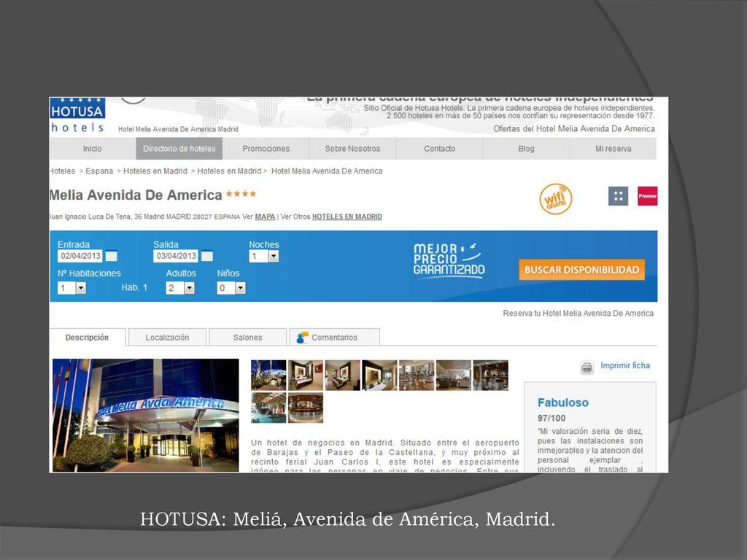Click first Hoteles en Madrid breadcrumb
The width and height of the screenshot is (747, 560).
155,171
